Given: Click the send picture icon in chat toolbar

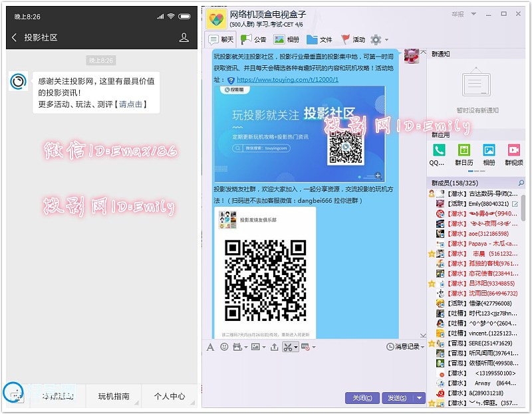Looking at the screenshot, I should point(255,347).
